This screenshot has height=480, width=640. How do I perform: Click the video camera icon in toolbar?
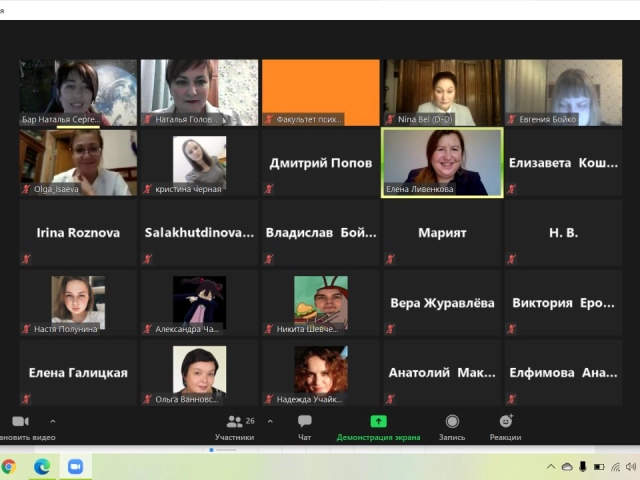click(20, 422)
